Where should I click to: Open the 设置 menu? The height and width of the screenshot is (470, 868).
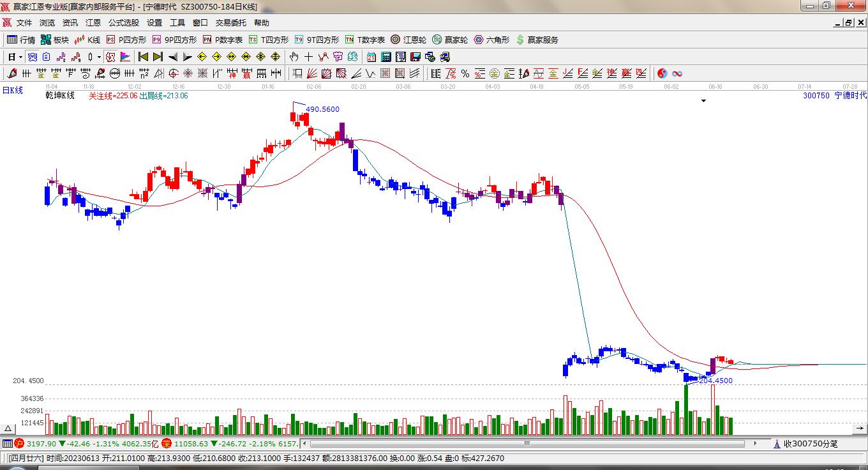click(x=154, y=23)
